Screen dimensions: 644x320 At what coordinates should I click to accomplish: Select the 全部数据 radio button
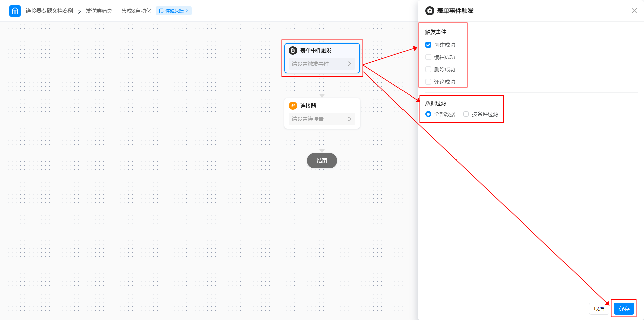pos(428,114)
